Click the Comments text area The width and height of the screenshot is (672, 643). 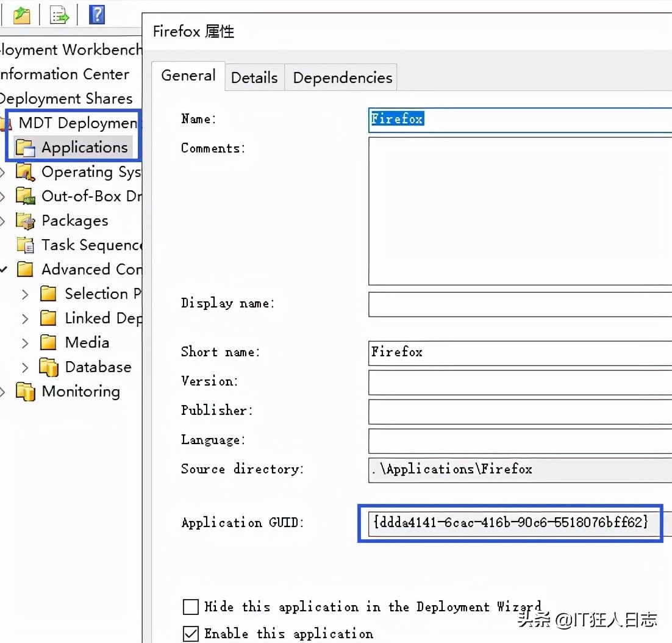pos(520,211)
